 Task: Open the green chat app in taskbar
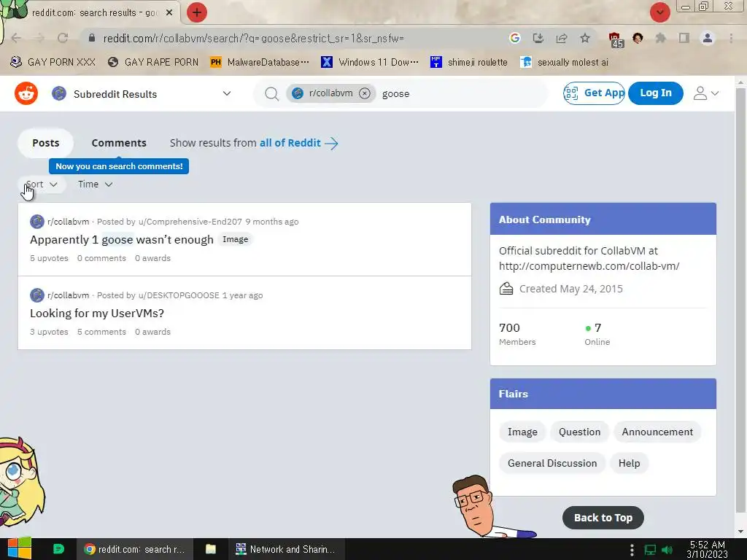[x=58, y=549]
